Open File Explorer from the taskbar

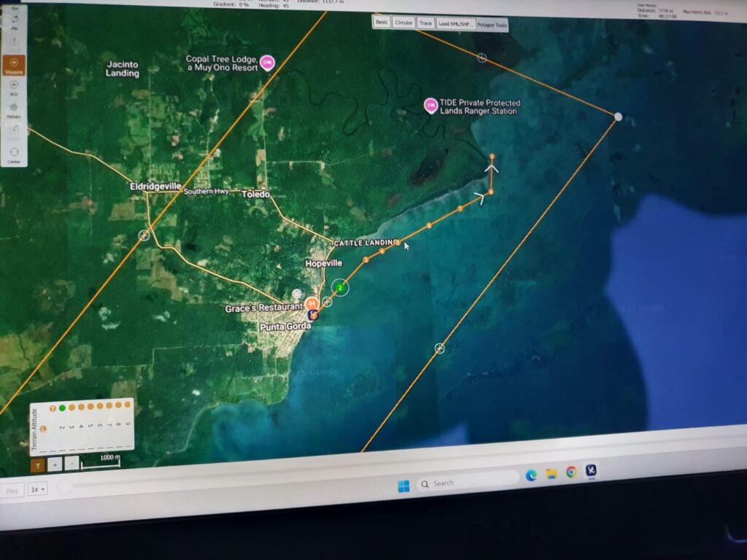point(551,474)
